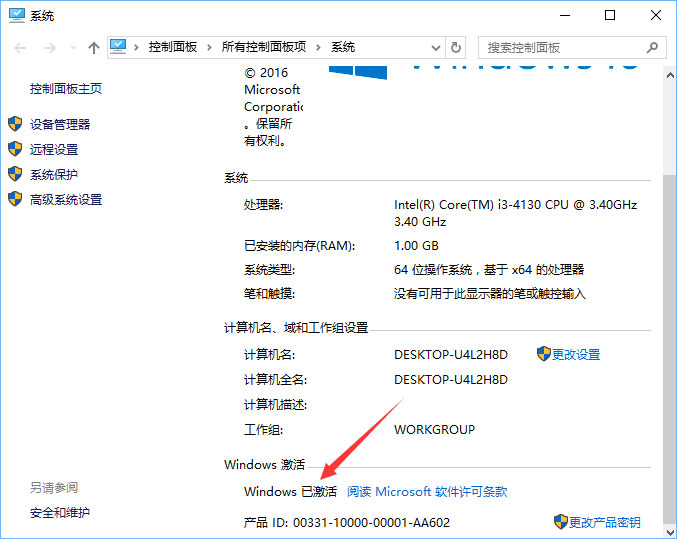Click the shield icon next to 远程设置
The image size is (677, 539).
pyautogui.click(x=15, y=149)
